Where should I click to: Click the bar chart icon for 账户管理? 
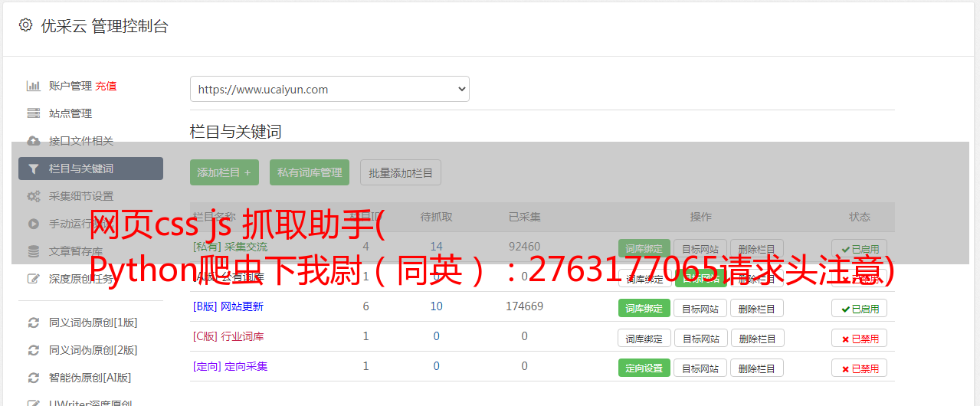pyautogui.click(x=34, y=86)
